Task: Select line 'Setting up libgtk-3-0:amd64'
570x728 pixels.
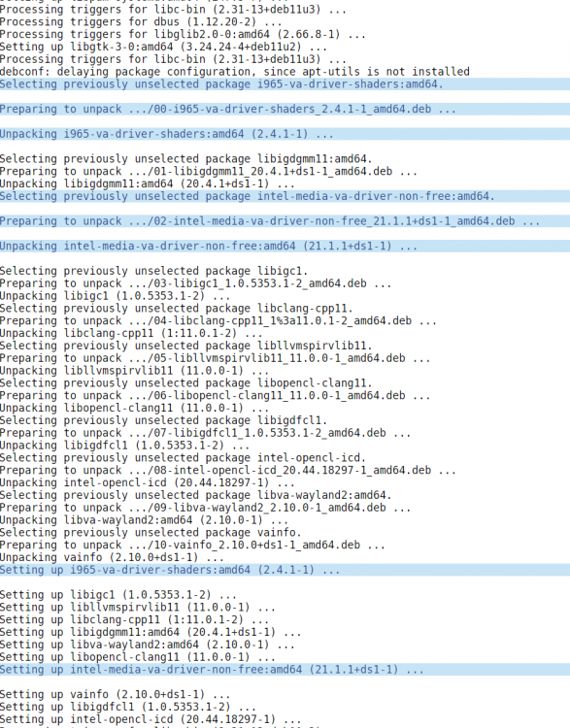Action: pos(163,47)
